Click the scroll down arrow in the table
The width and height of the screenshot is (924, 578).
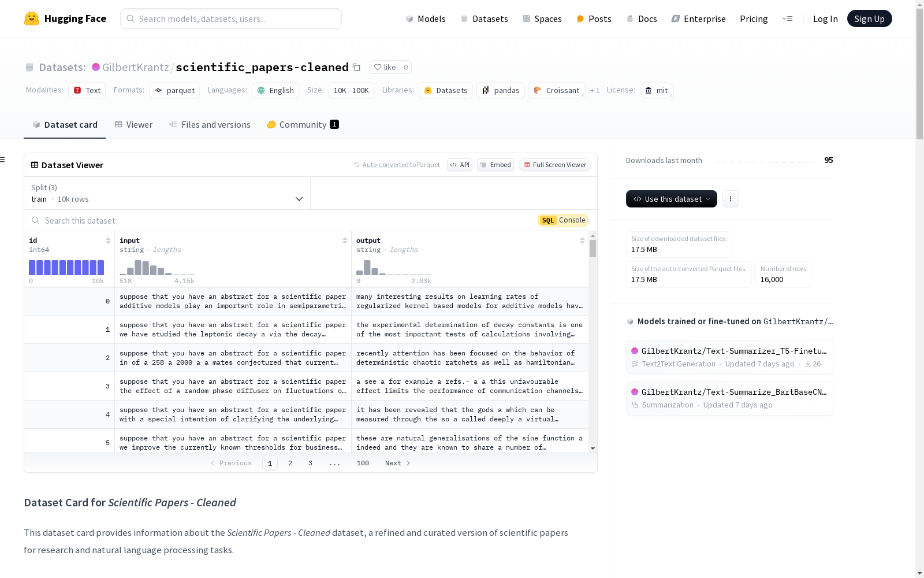pyautogui.click(x=593, y=449)
